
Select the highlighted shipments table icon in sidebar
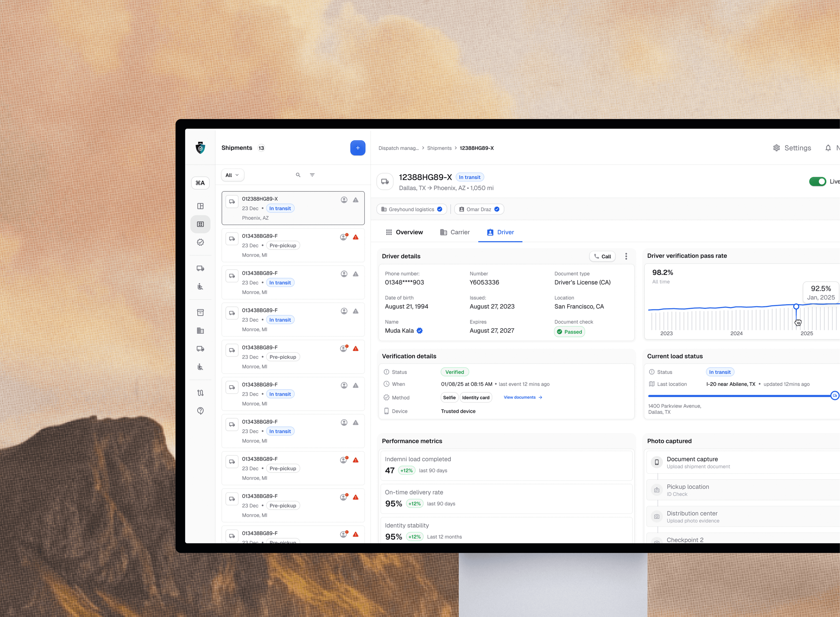[200, 224]
